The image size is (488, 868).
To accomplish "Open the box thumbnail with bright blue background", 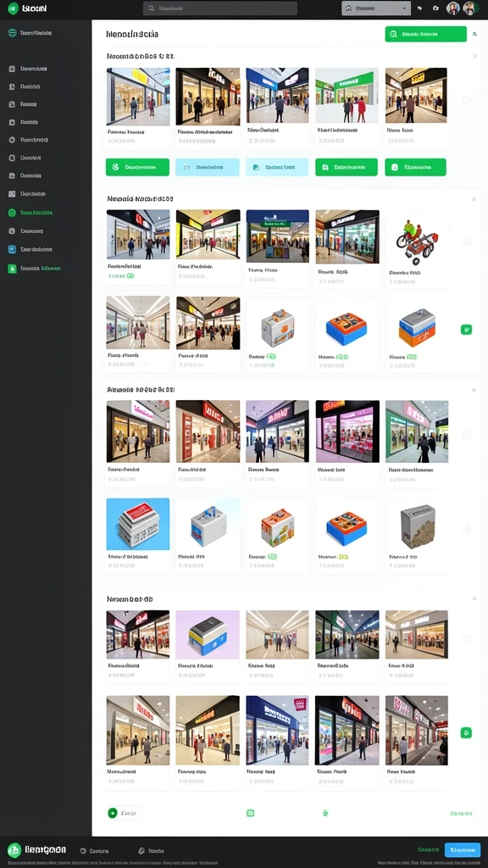I will tap(138, 524).
